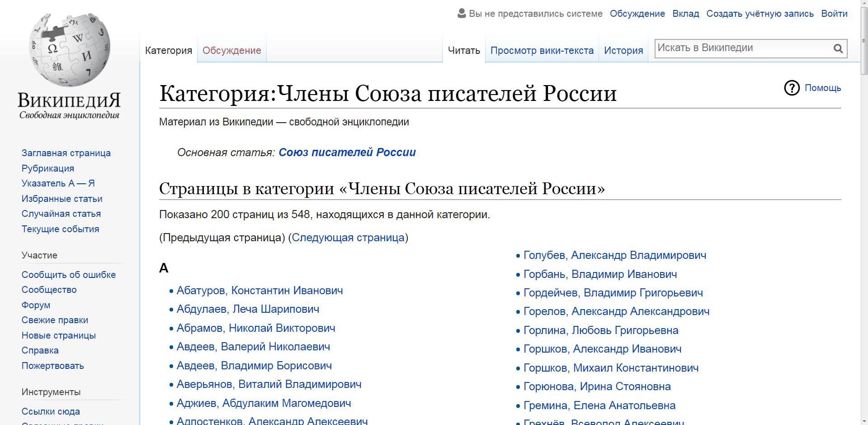Open the Форум sidebar link
The image size is (868, 425).
pyautogui.click(x=36, y=305)
